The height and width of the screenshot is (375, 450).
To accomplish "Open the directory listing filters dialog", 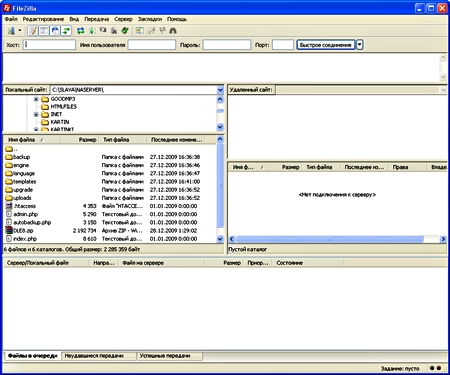I will pyautogui.click(x=140, y=31).
